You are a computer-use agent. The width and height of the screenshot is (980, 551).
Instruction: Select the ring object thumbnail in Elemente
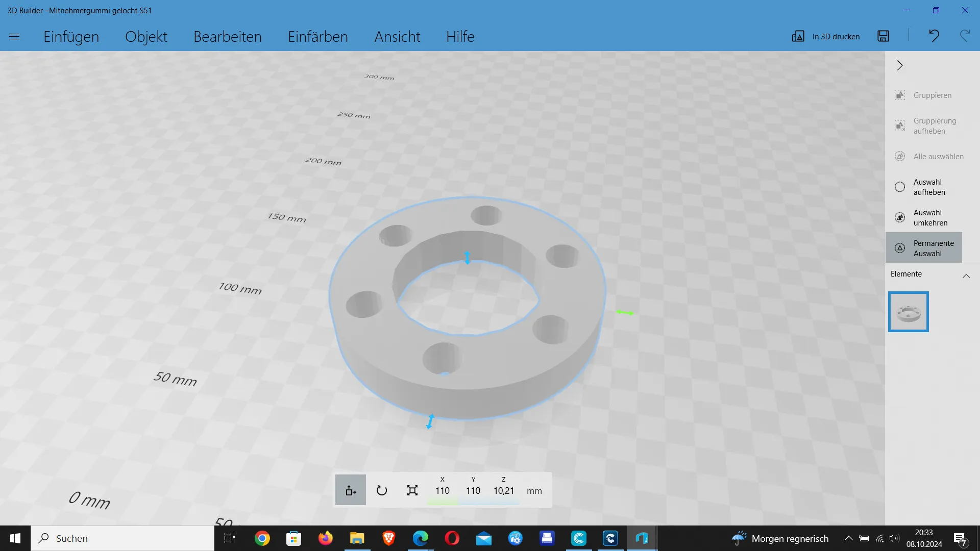(908, 312)
